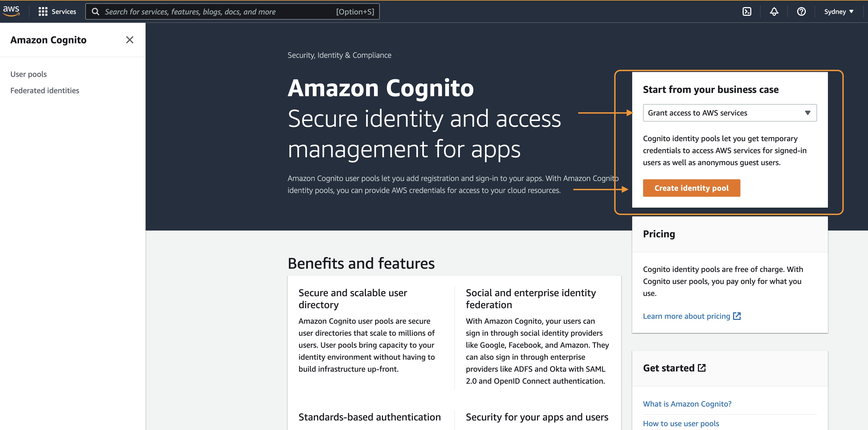Click the Pricing panel heading
The width and height of the screenshot is (868, 430).
click(659, 234)
